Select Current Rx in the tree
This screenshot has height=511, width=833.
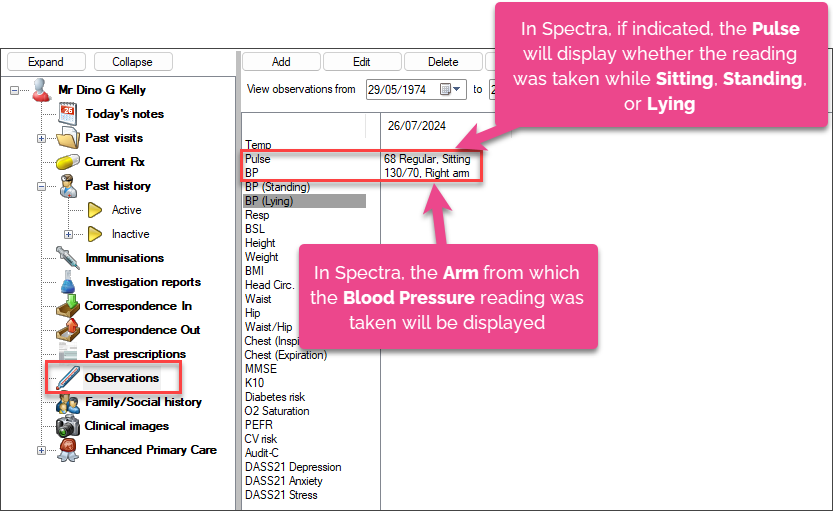tap(115, 162)
